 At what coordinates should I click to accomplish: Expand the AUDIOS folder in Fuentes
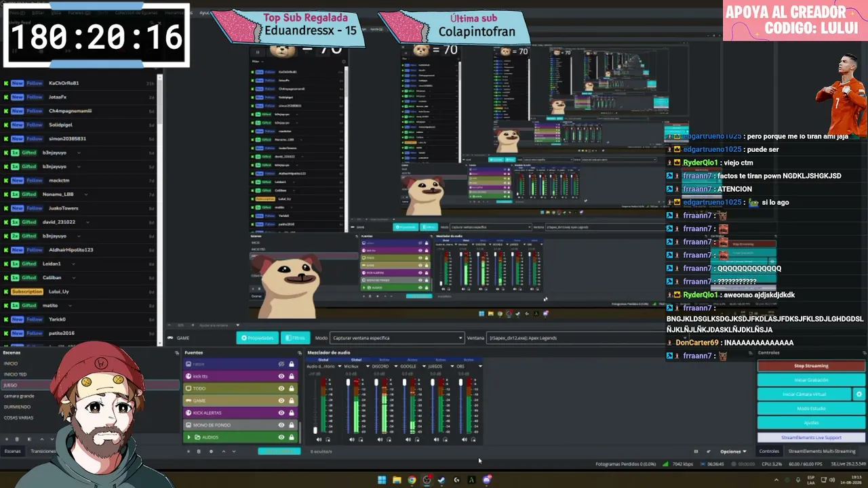point(189,437)
